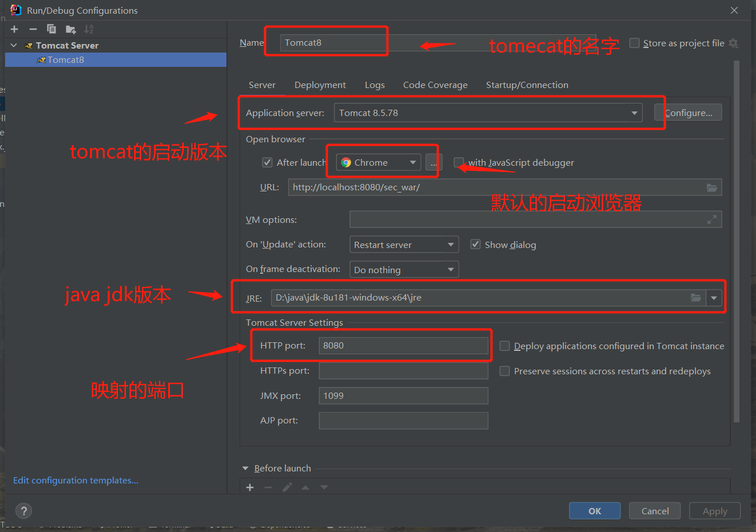Edit the Before launch task pencil icon

click(x=287, y=487)
